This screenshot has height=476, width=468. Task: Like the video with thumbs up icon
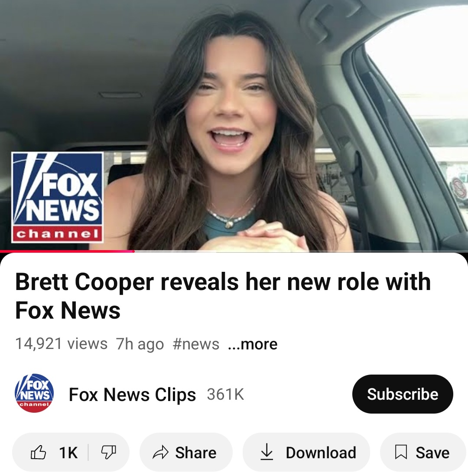click(x=39, y=453)
